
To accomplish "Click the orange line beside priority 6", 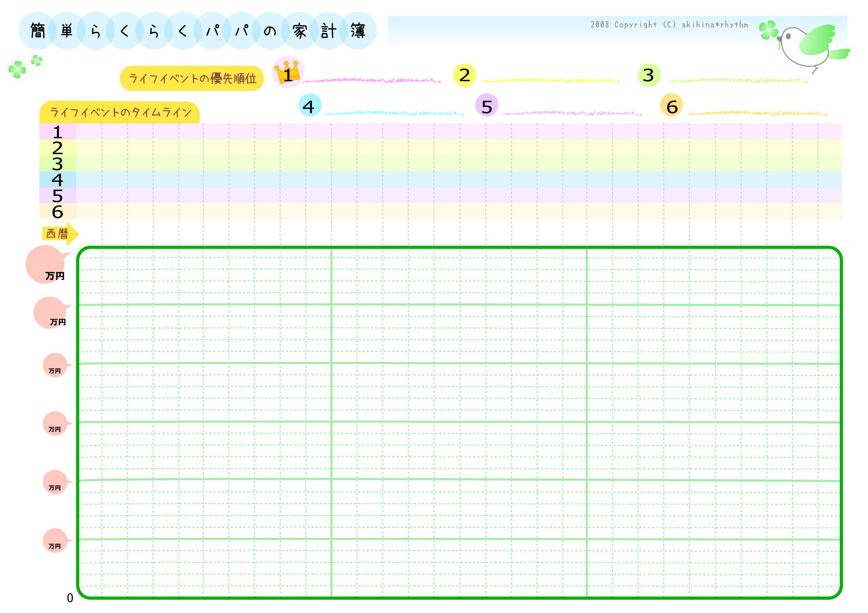I will (x=758, y=113).
